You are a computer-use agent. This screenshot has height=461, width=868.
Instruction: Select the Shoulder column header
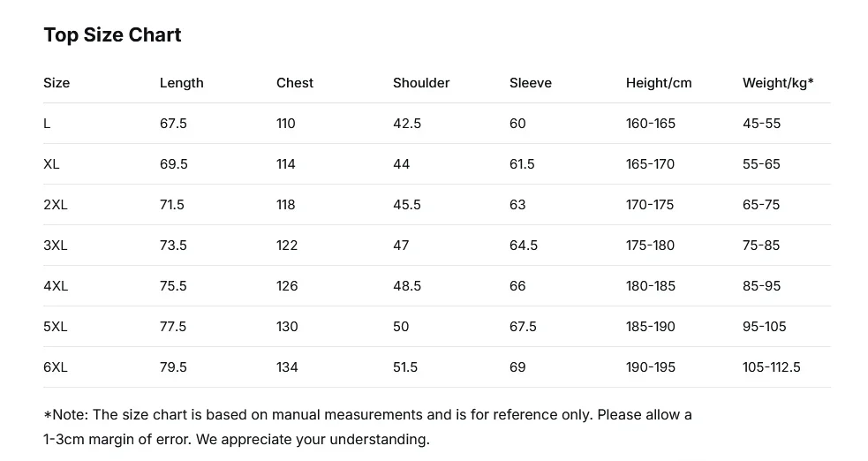pos(421,83)
